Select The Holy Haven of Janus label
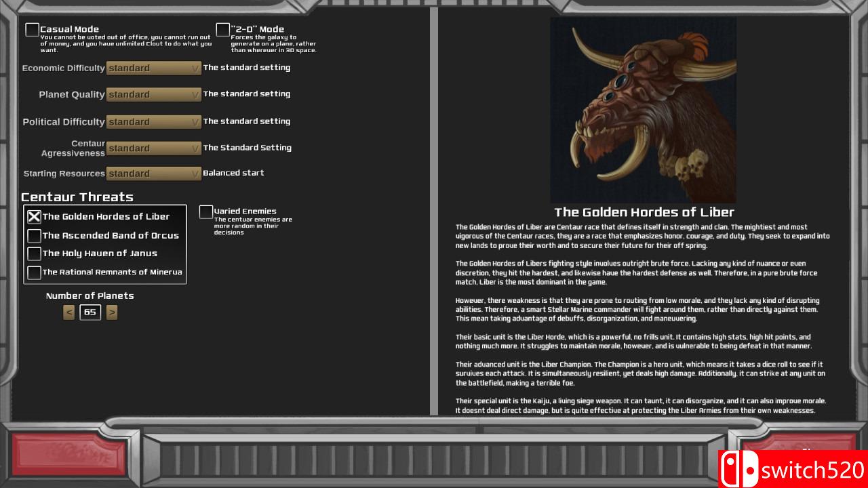Viewport: 868px width, 488px height. 100,253
